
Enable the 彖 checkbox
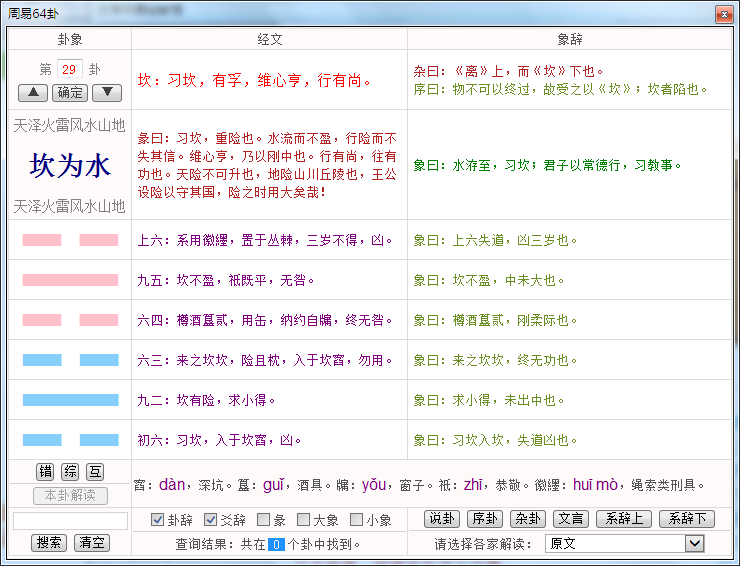pyautogui.click(x=263, y=520)
